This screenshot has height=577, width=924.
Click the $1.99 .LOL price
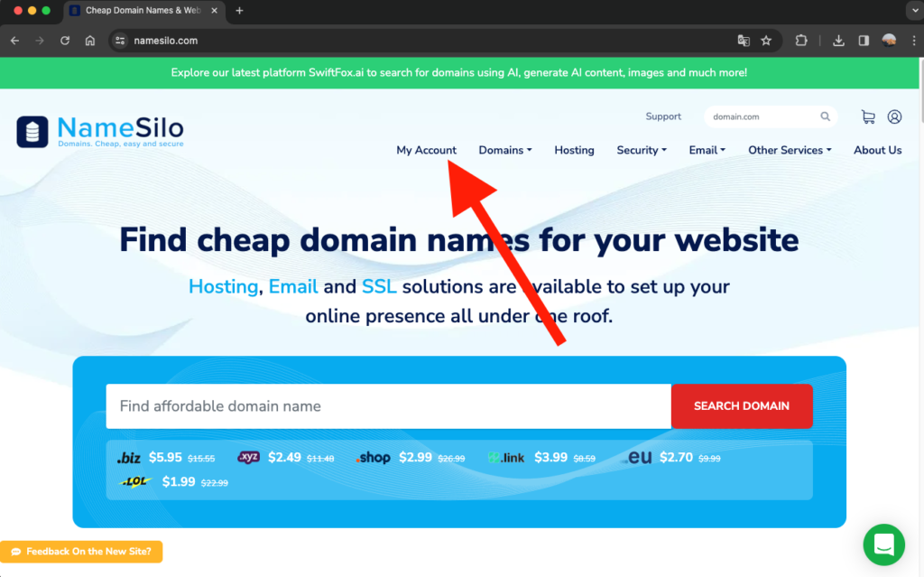point(179,481)
